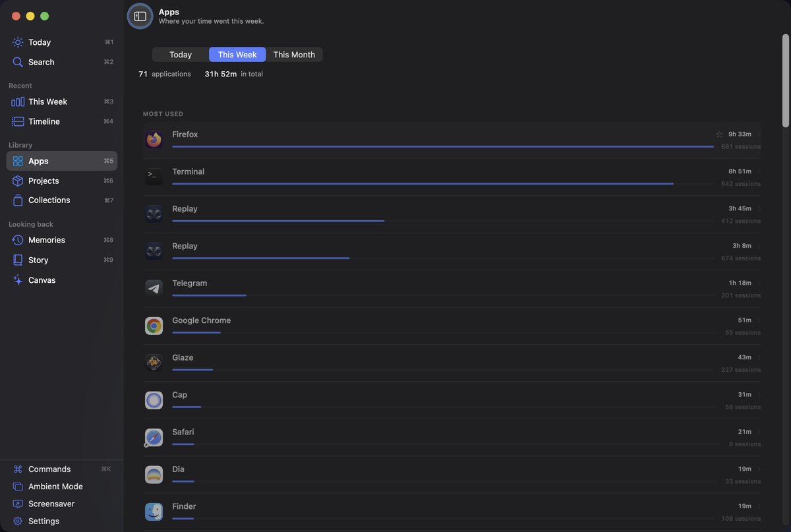Expand the Google Chrome row chevron

[x=759, y=320]
